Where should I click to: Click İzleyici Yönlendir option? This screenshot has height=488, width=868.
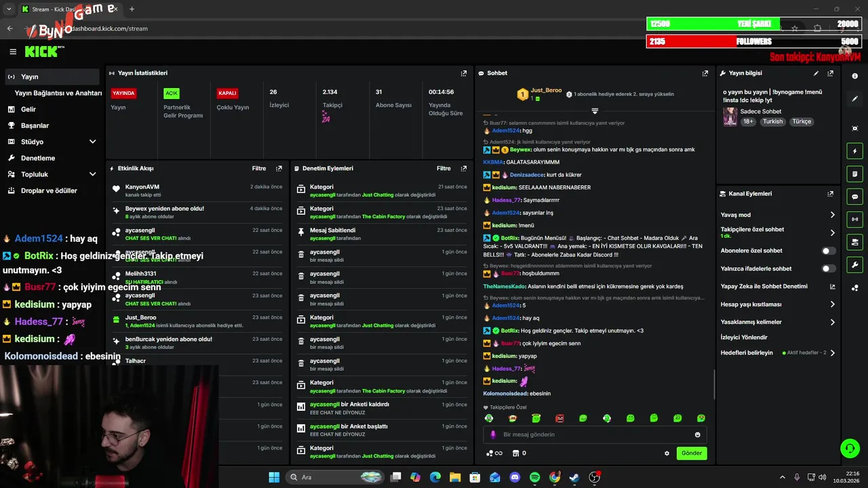(x=744, y=337)
